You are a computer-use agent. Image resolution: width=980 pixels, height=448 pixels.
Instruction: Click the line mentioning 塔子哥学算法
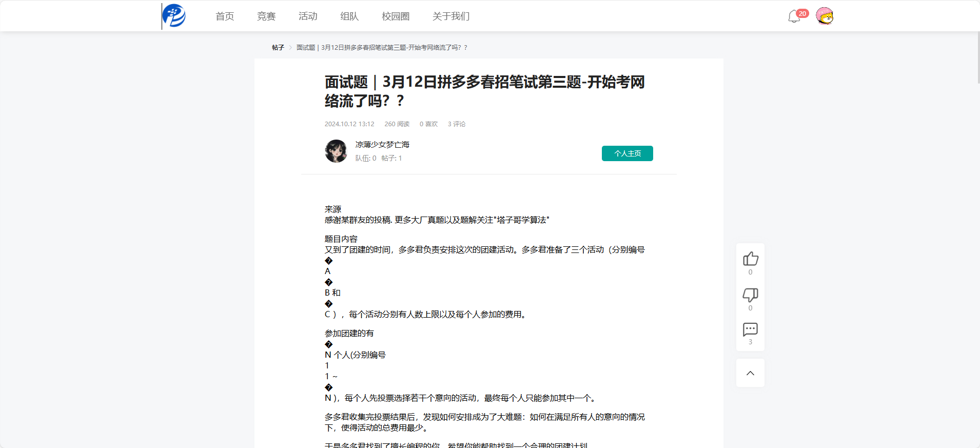pos(437,220)
